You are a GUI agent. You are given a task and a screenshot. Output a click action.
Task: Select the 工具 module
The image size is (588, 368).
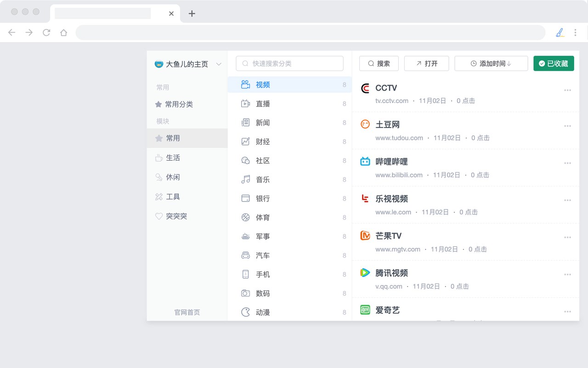(187, 197)
